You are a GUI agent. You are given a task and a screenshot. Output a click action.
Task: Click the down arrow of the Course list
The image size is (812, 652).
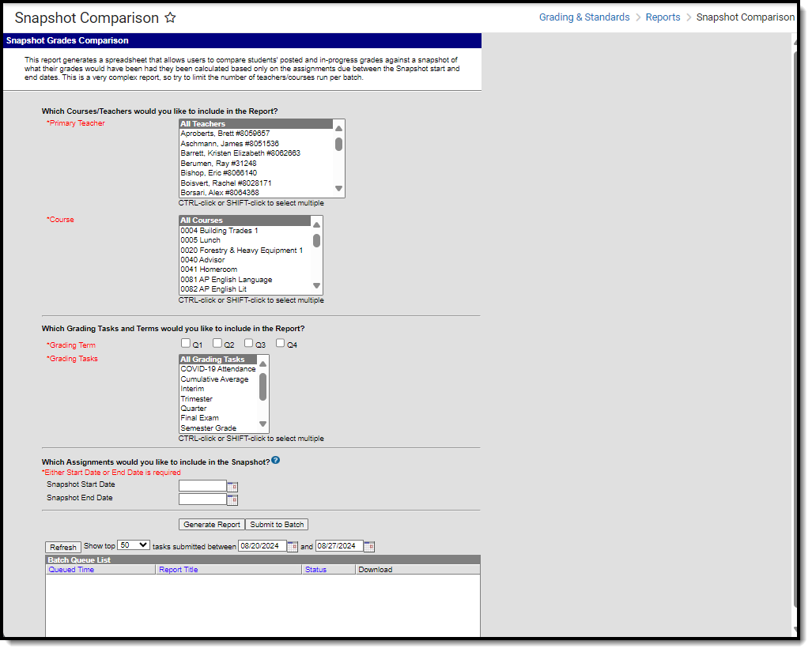click(x=316, y=285)
